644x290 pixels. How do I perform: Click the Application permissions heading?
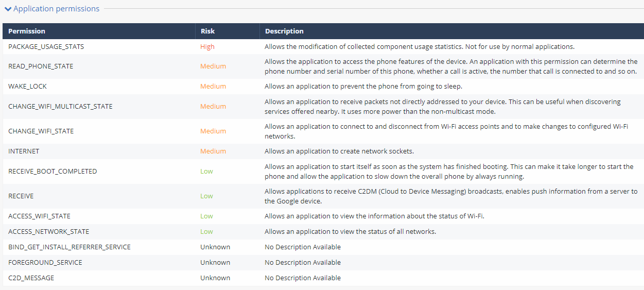(x=56, y=9)
